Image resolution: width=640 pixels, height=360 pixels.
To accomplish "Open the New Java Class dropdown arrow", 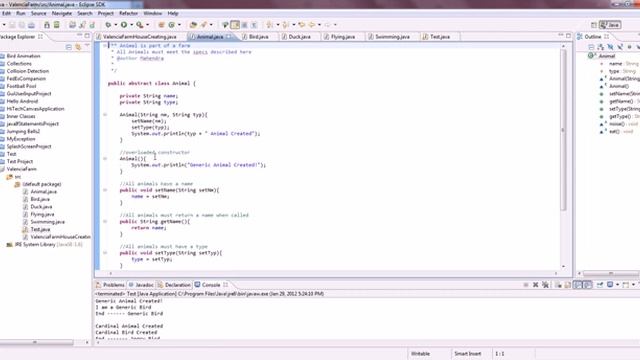I will (x=179, y=25).
